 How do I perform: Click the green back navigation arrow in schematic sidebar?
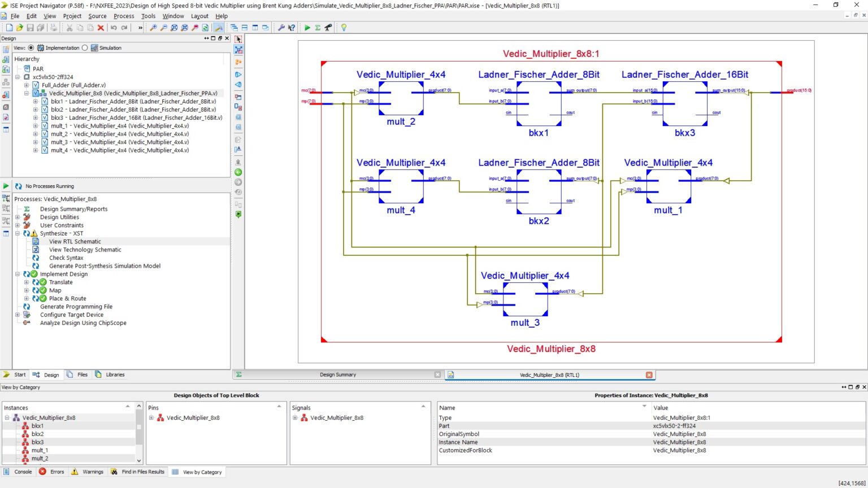(x=238, y=172)
